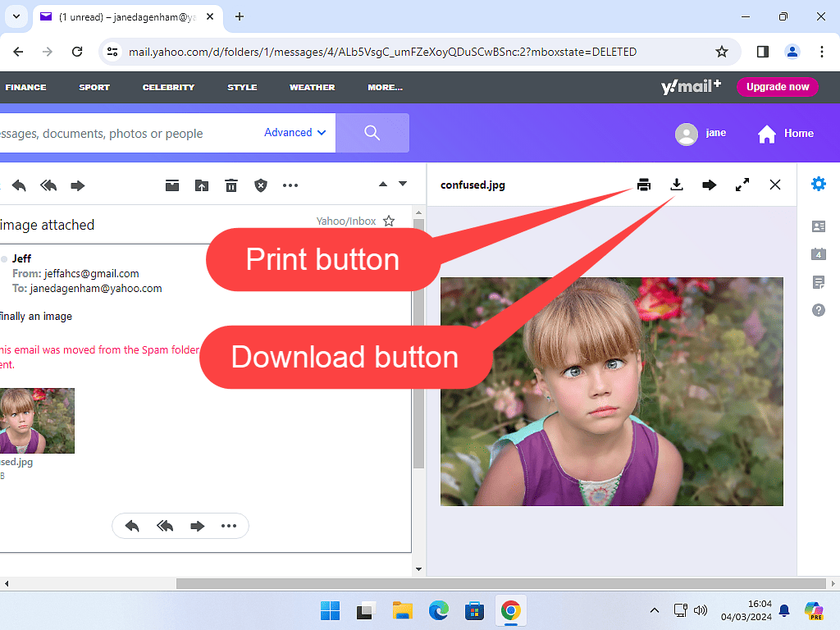Open the MORE... navigation menu
The width and height of the screenshot is (840, 630).
pos(385,87)
